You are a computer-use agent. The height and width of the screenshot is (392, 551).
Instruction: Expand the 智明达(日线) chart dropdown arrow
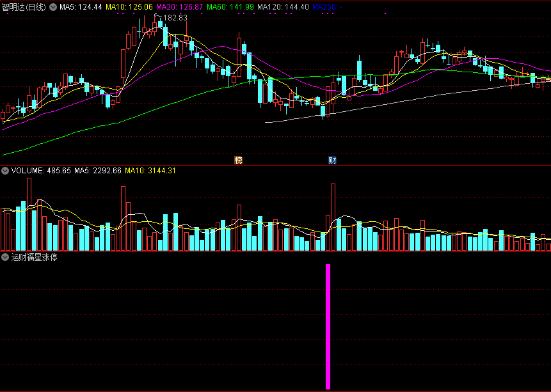point(53,7)
